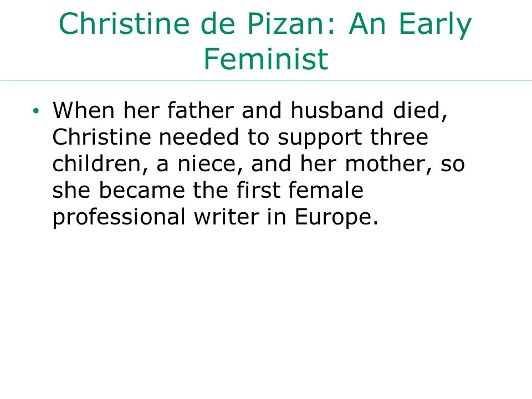532x399 pixels.
Task: Click "Christine" in the slide title
Action: (x=124, y=23)
